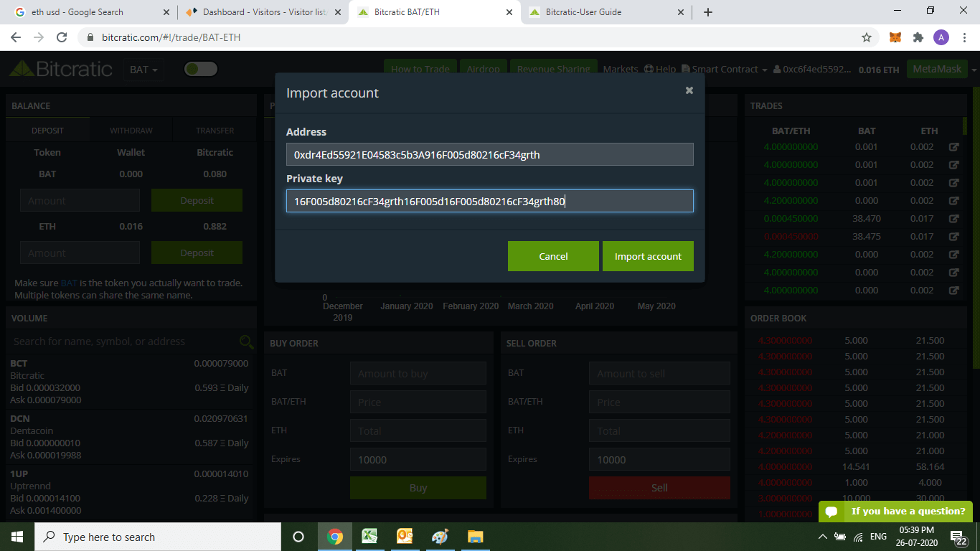Image resolution: width=980 pixels, height=551 pixels.
Task: Open Revenue Sharing page
Action: (x=553, y=69)
